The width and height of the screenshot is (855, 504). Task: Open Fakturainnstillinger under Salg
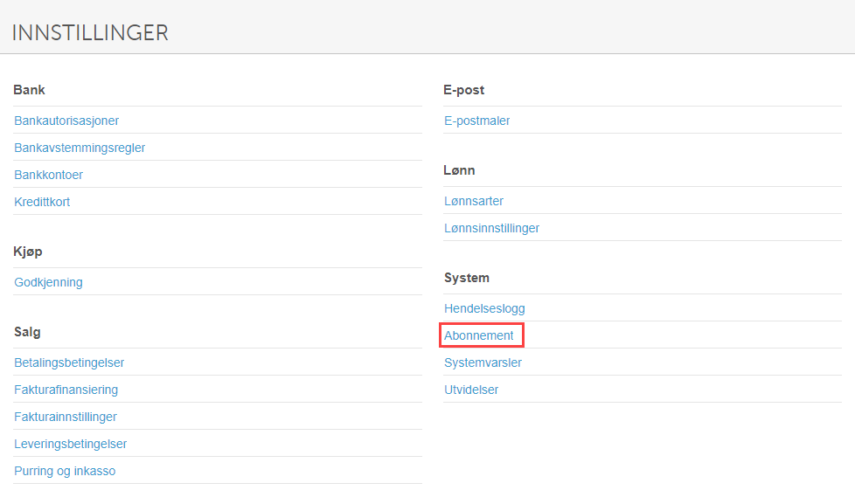[x=66, y=417]
